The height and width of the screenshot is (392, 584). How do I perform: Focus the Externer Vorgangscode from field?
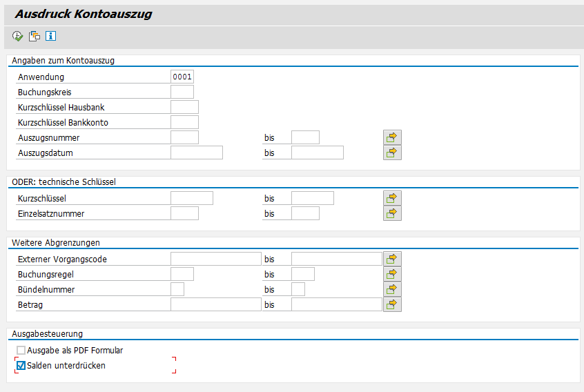click(x=215, y=259)
